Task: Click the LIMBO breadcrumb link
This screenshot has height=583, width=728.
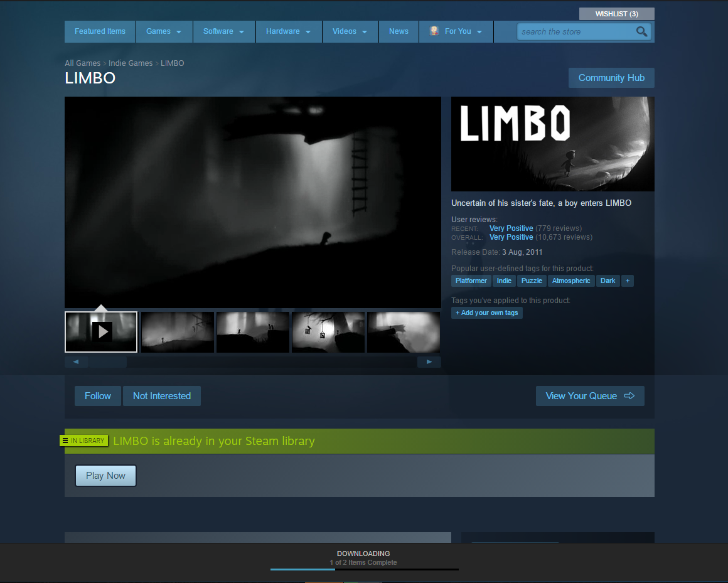Action: click(172, 63)
